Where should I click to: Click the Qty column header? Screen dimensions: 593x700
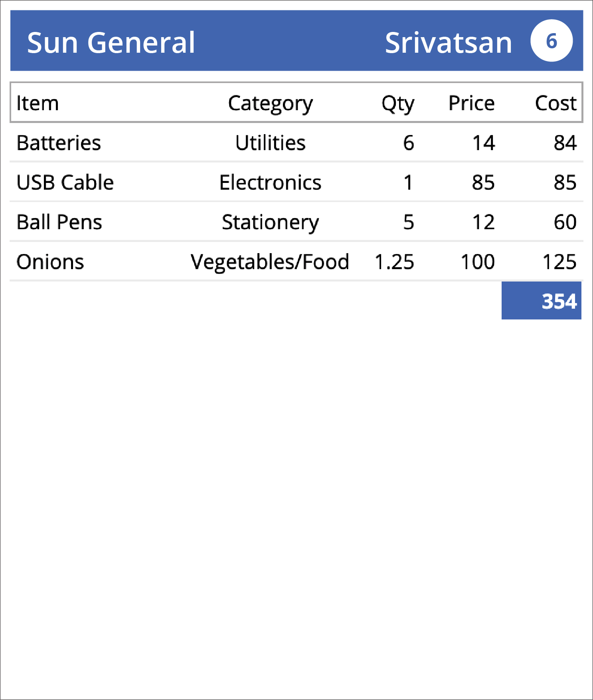[x=398, y=104]
